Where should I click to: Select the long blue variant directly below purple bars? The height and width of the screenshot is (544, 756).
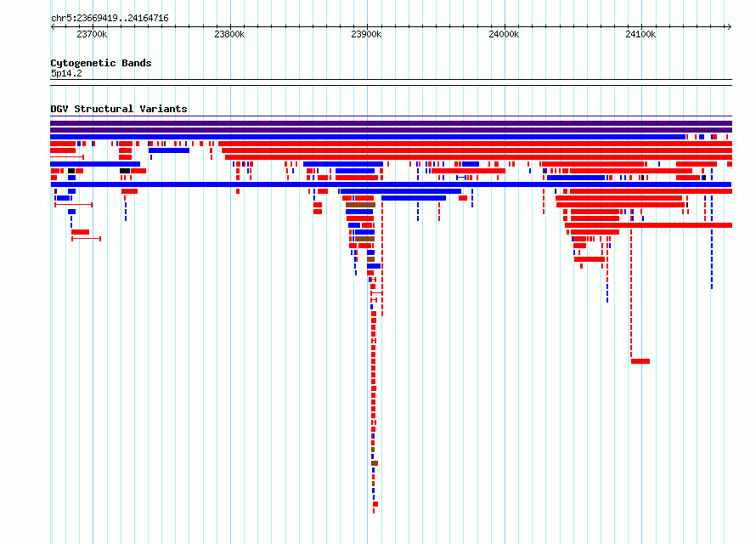(368, 137)
